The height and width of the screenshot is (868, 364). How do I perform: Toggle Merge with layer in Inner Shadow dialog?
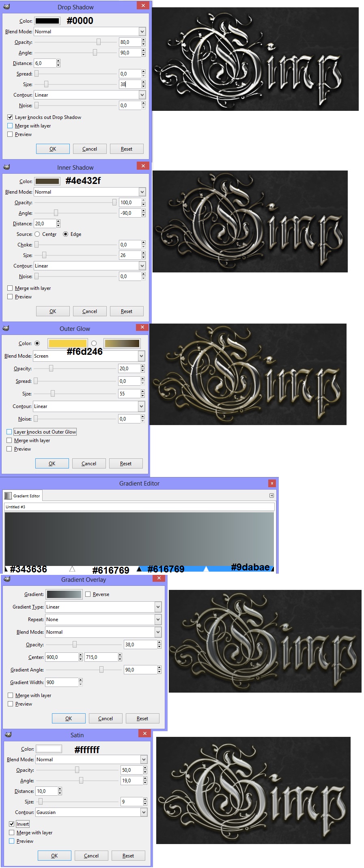coord(10,288)
